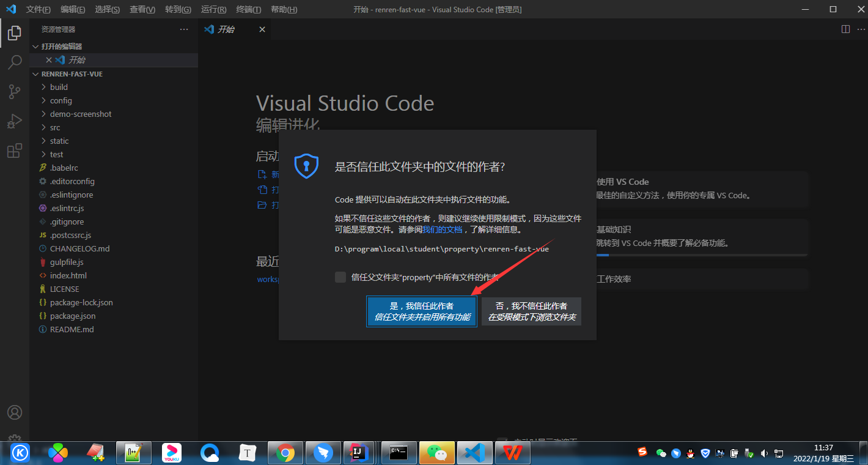Open package-lock.json file
The width and height of the screenshot is (868, 465).
(114, 302)
